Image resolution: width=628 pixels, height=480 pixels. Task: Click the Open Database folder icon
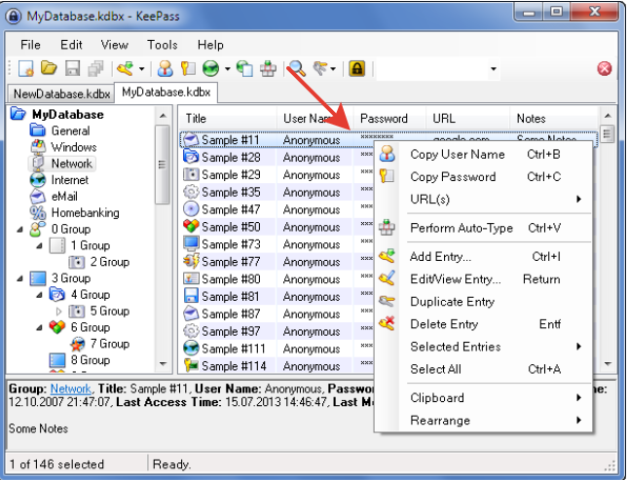pyautogui.click(x=48, y=69)
